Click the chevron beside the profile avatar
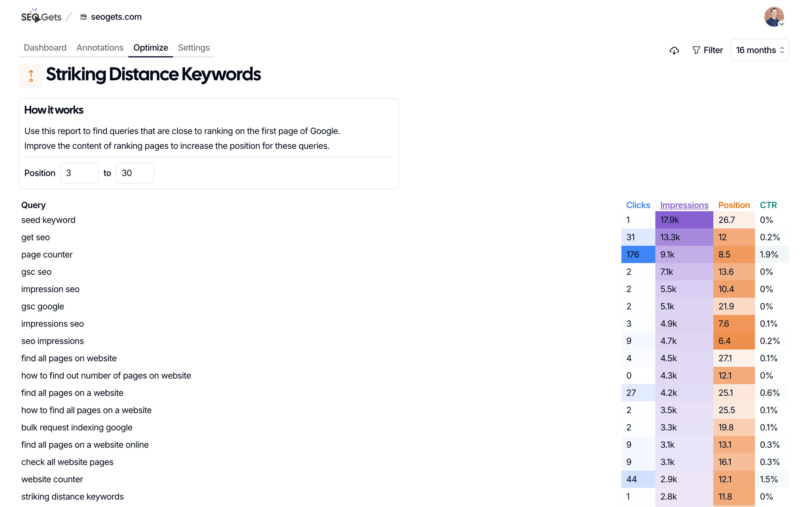 (781, 24)
